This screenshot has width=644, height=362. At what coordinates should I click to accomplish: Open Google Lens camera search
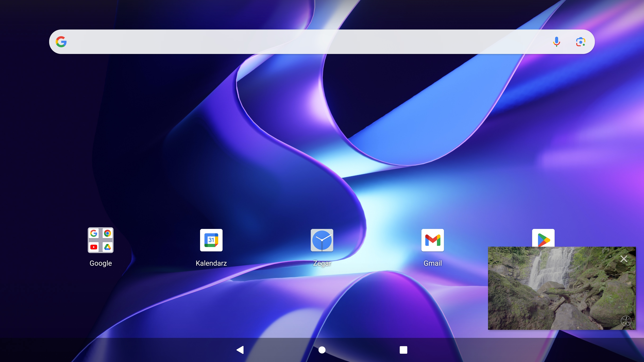click(x=580, y=42)
